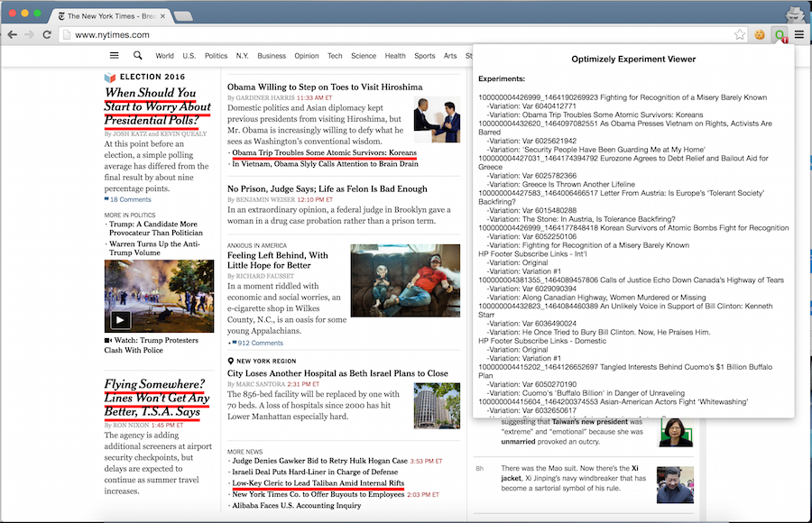Read 'Flying Somewhere? Lines Won't Get Any Better' article
This screenshot has height=523, width=812.
157,398
